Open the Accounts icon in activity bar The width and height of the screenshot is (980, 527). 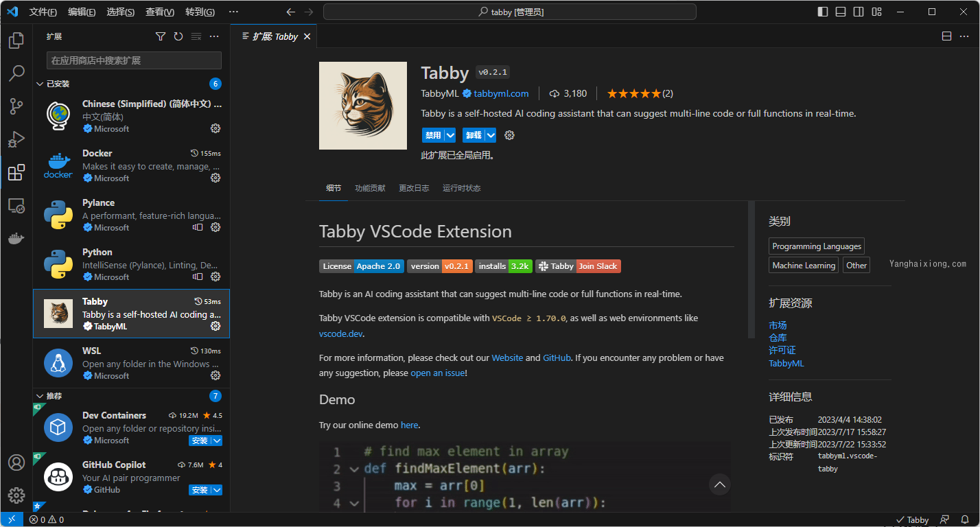(16, 462)
